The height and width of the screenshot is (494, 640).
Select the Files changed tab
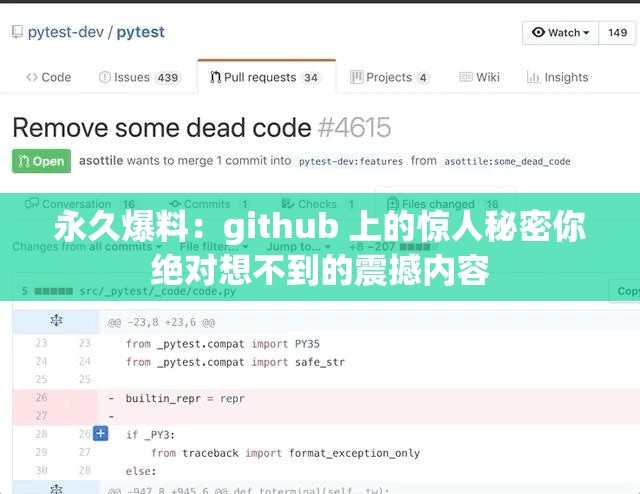tap(444, 204)
